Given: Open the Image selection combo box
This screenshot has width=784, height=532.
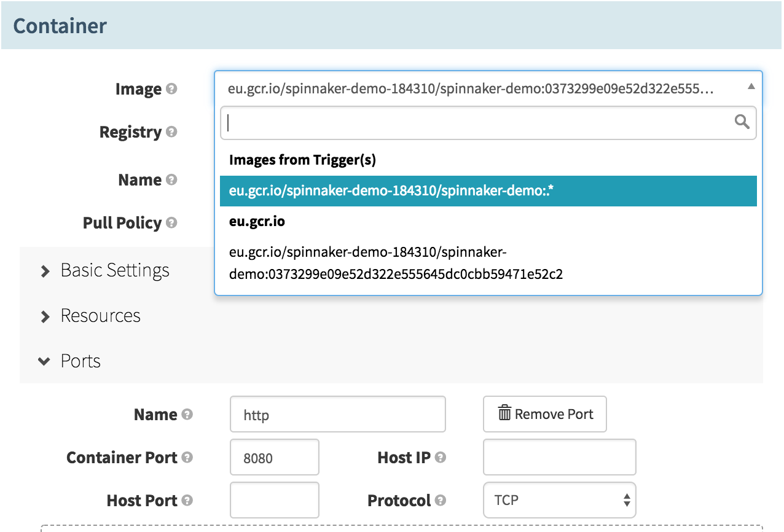Looking at the screenshot, I should pos(488,88).
